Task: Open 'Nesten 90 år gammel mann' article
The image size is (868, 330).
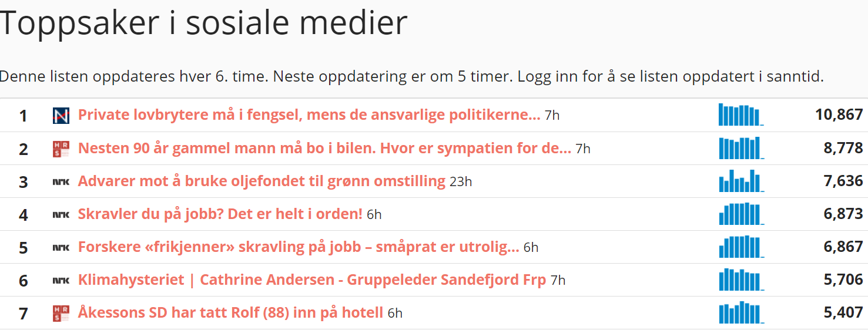Action: (x=324, y=148)
